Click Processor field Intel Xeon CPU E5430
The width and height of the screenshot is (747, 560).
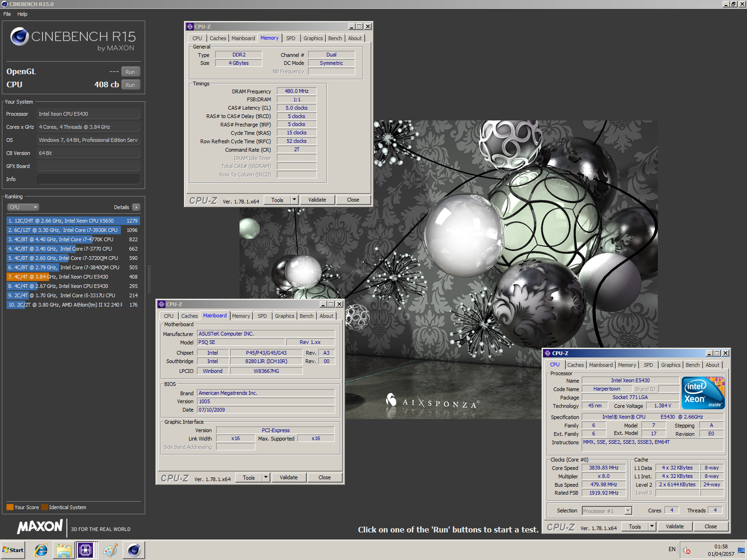point(88,114)
